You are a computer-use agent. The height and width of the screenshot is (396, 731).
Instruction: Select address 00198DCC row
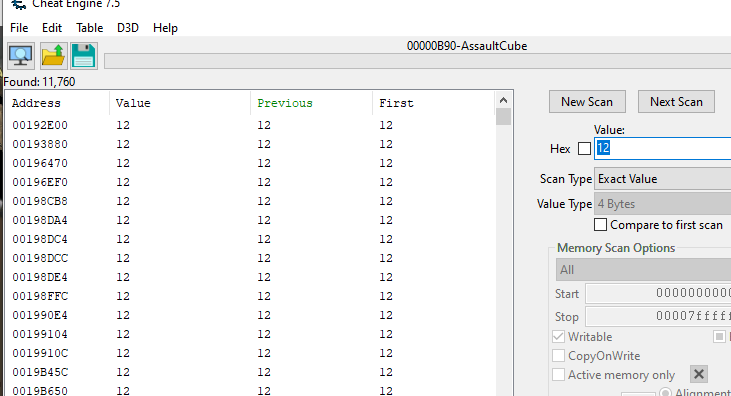250,258
